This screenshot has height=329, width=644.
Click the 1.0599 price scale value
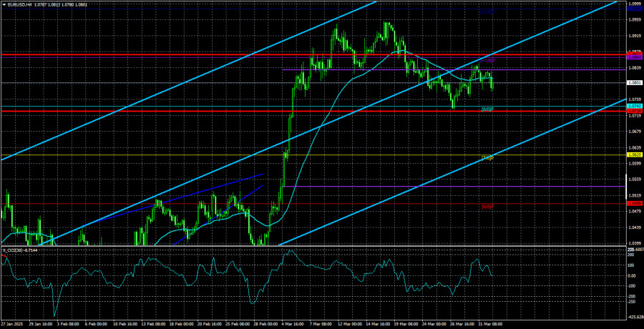point(635,164)
